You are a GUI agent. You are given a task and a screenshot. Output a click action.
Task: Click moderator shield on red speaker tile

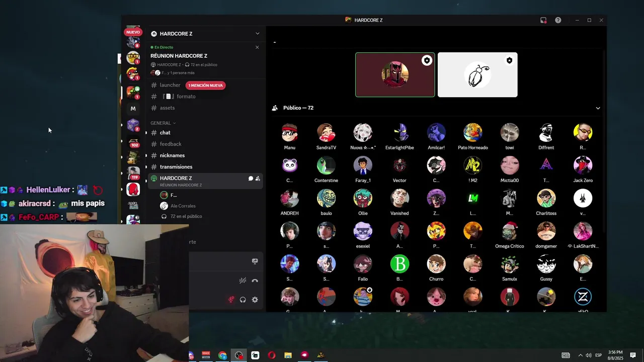tap(427, 60)
